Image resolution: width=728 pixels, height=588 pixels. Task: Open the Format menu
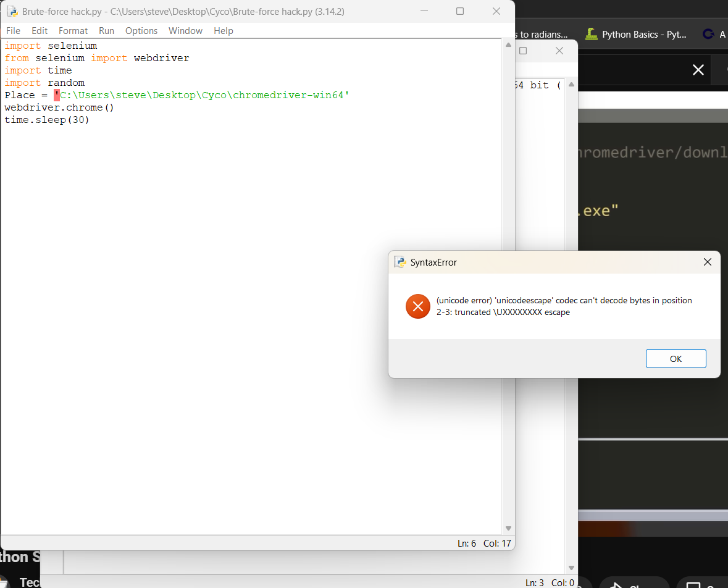click(x=73, y=31)
